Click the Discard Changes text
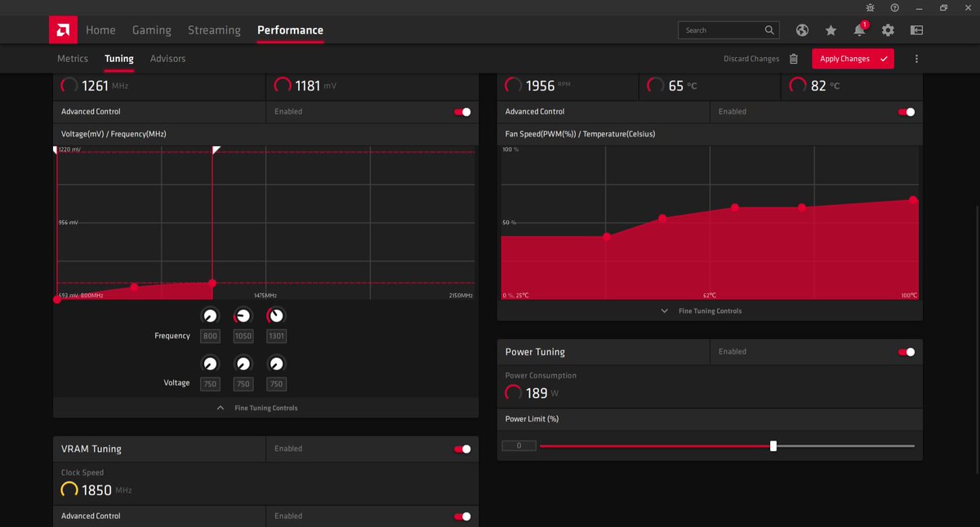The width and height of the screenshot is (980, 527). [x=751, y=59]
